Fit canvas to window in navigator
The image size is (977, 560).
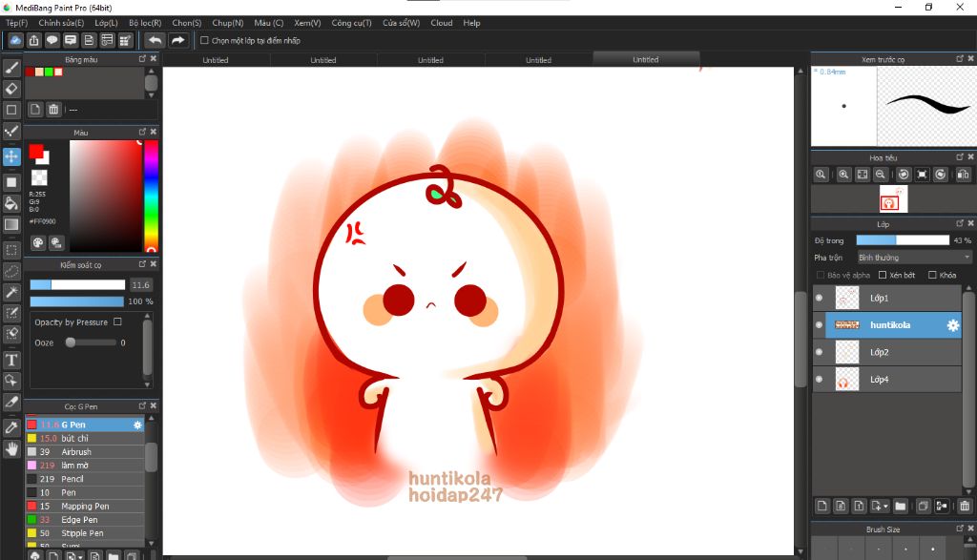862,175
